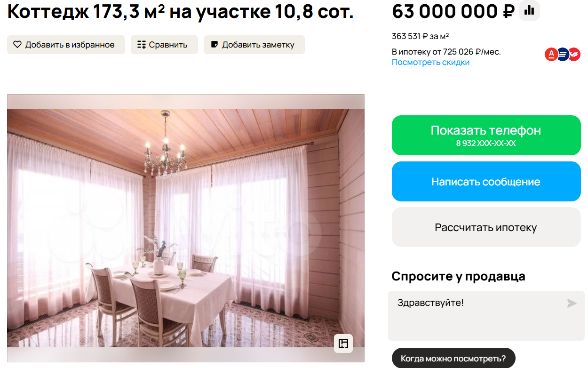Click the heart icon for favorites

pyautogui.click(x=17, y=45)
